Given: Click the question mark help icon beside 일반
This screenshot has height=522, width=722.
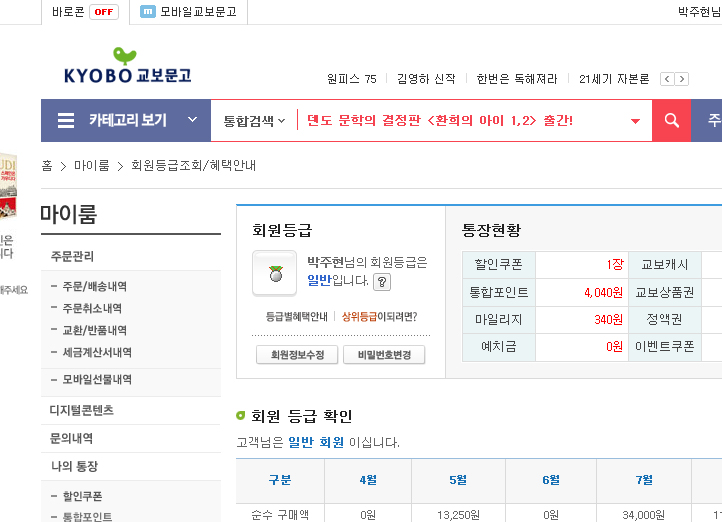Looking at the screenshot, I should pyautogui.click(x=382, y=282).
